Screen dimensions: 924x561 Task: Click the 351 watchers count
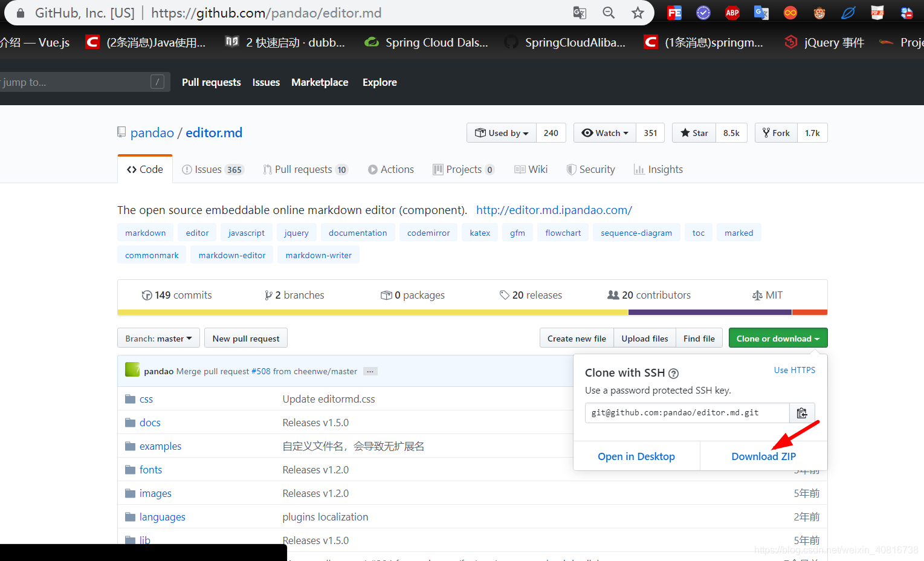tap(650, 133)
